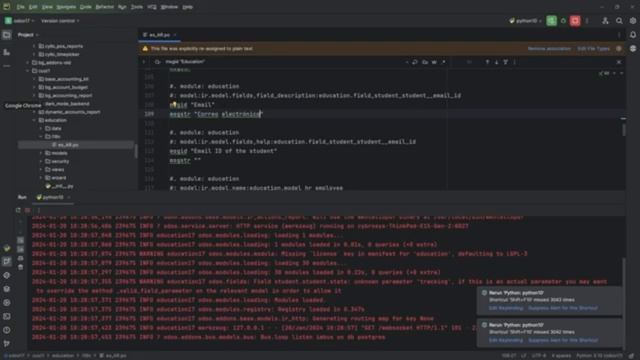Click the education breadcrumb in the status bar
This screenshot has height=360, width=640.
tap(63, 356)
